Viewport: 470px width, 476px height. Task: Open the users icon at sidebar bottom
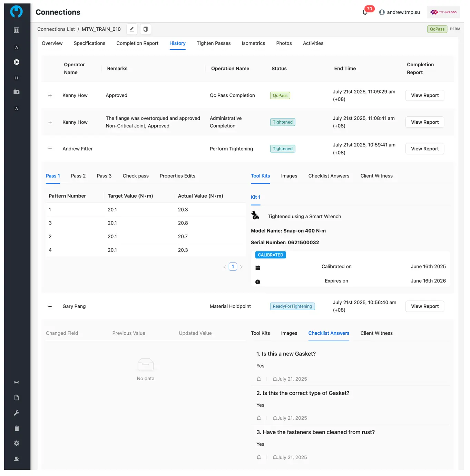pyautogui.click(x=17, y=459)
